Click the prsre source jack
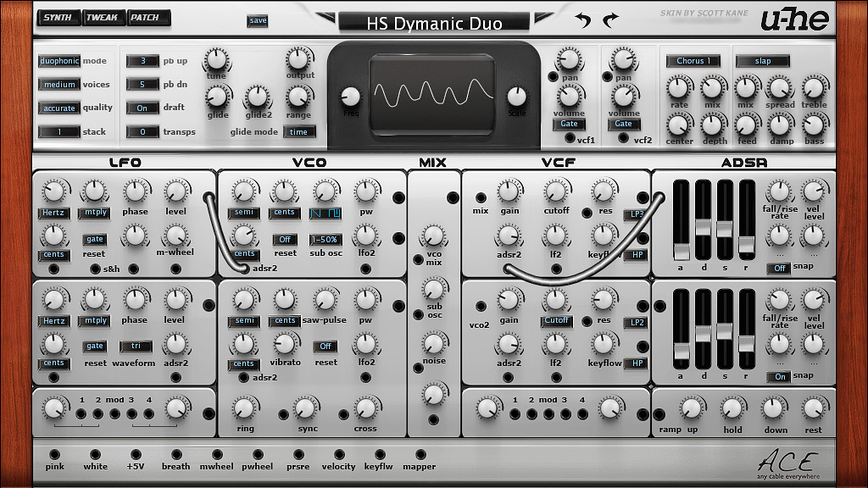This screenshot has width=868, height=488. [298, 454]
